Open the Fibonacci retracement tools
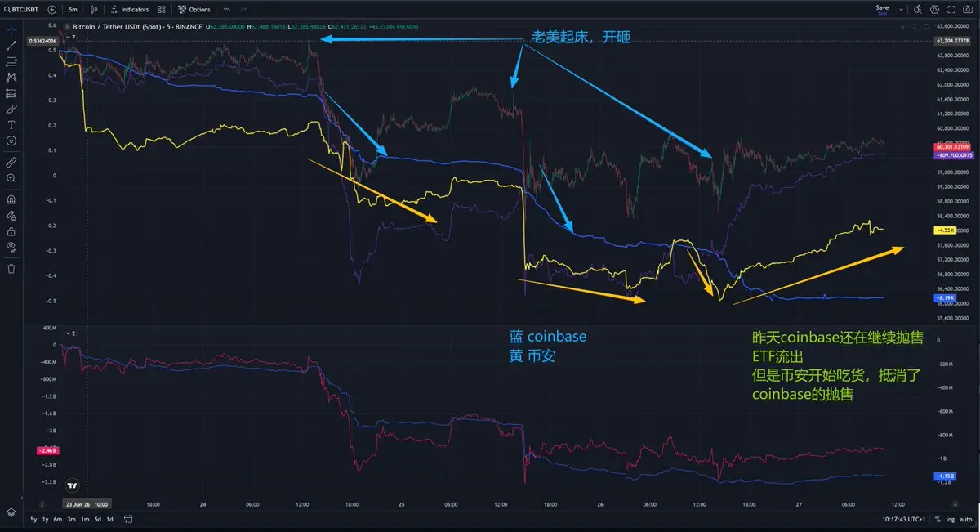 pyautogui.click(x=11, y=61)
